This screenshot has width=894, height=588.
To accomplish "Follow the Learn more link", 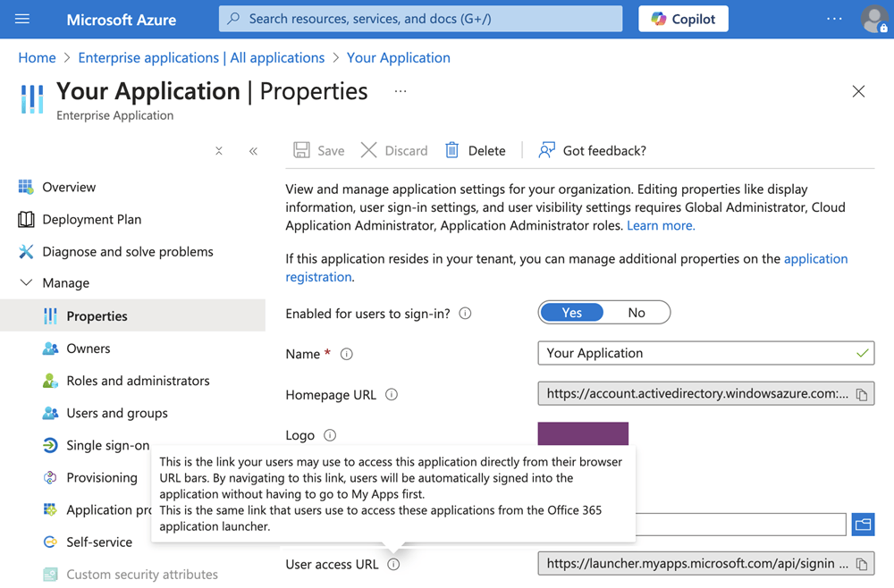I will (x=661, y=225).
